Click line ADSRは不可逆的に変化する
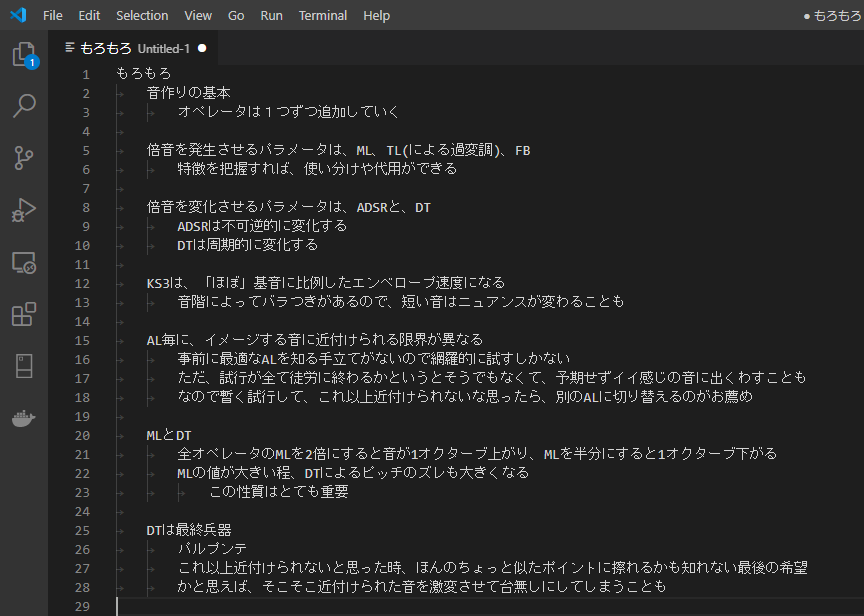Screen dimensions: 864x616 (x=262, y=226)
